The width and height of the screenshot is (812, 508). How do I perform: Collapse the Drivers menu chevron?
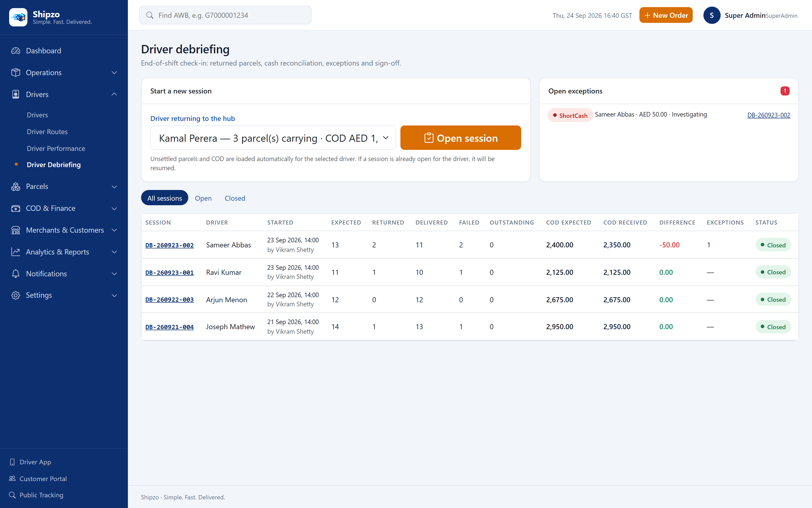coord(114,94)
